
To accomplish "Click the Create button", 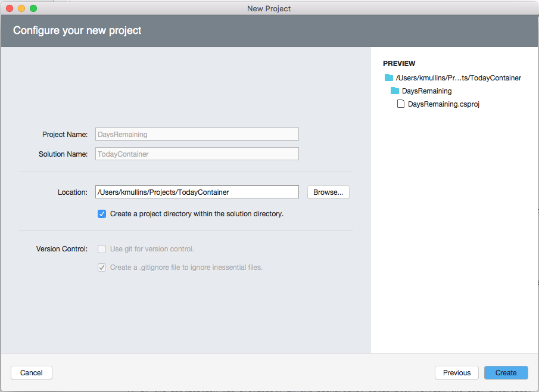I will [506, 372].
